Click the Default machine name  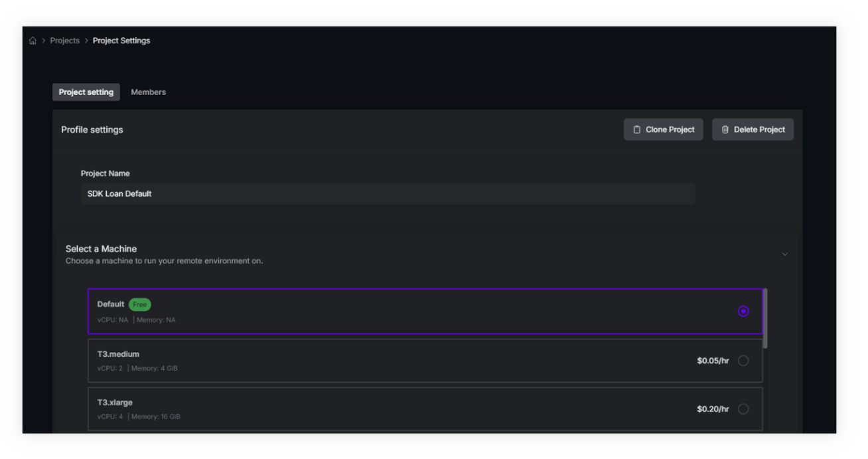[111, 304]
